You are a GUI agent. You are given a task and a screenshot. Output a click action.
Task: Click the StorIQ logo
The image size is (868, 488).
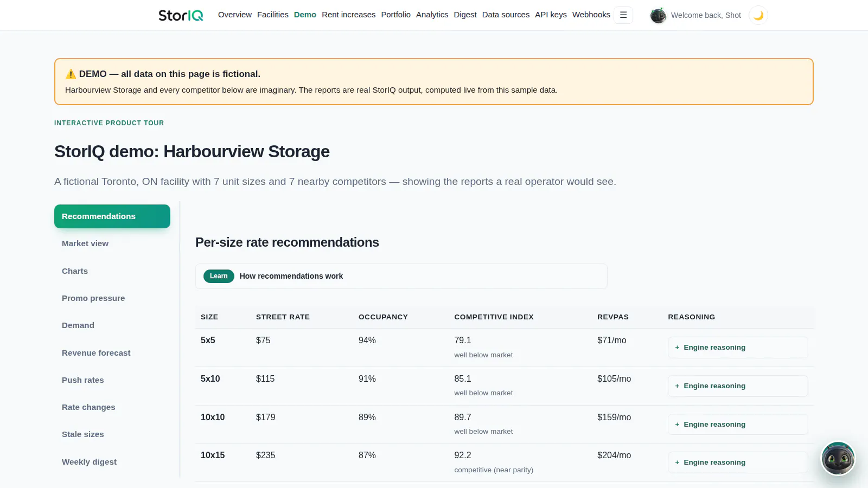pos(181,15)
